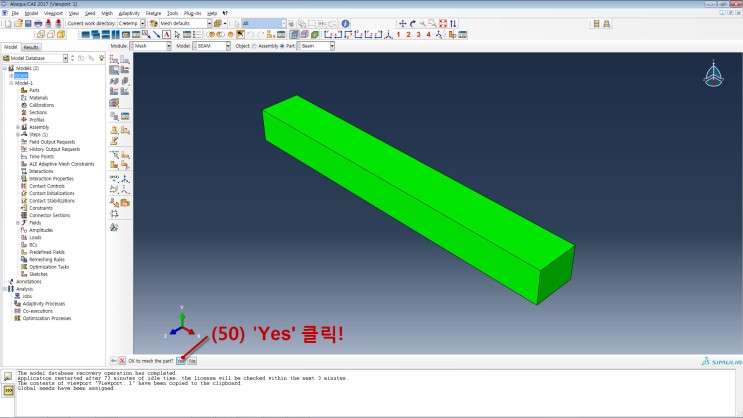Click Yes to mesh the part
The height and width of the screenshot is (418, 743).
(180, 361)
